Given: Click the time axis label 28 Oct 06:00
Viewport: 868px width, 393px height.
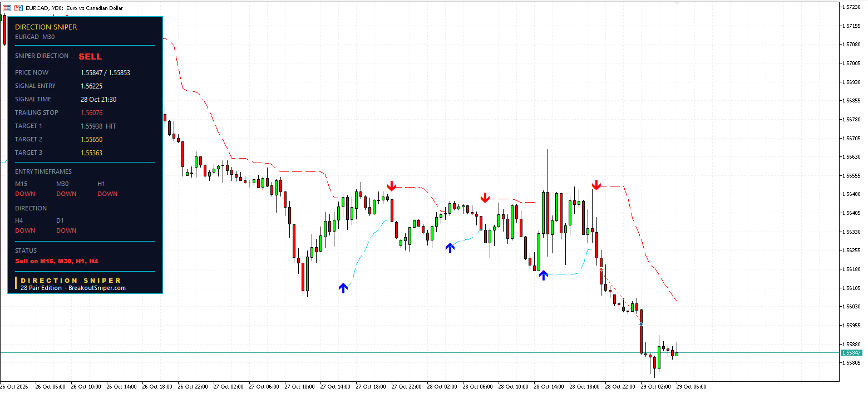Looking at the screenshot, I should pyautogui.click(x=478, y=386).
